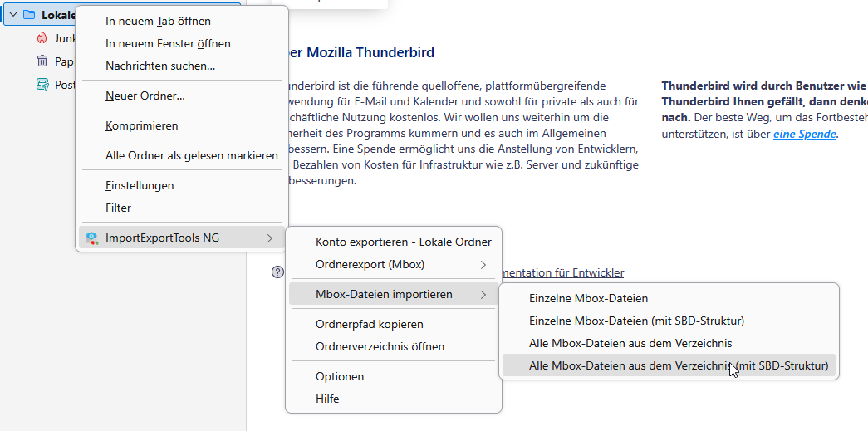Select 'Alle Ordner als gelesen markieren'
This screenshot has width=868, height=431.
coord(192,155)
